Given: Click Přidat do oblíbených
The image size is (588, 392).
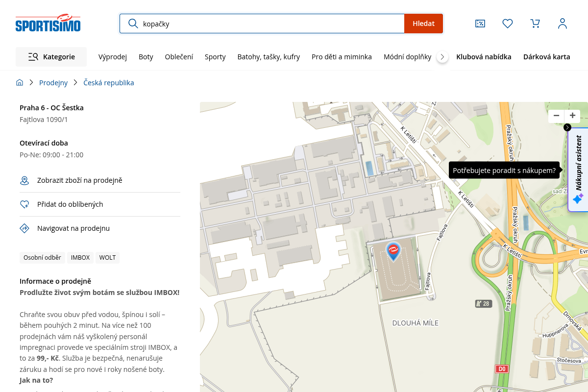Looking at the screenshot, I should click(x=100, y=204).
